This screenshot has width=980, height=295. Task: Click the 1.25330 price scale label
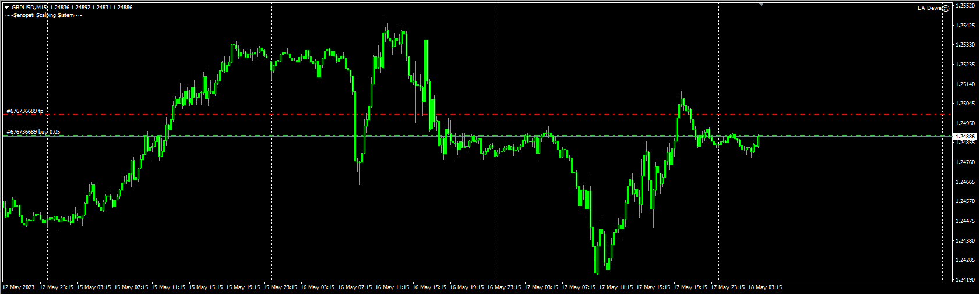click(x=965, y=45)
